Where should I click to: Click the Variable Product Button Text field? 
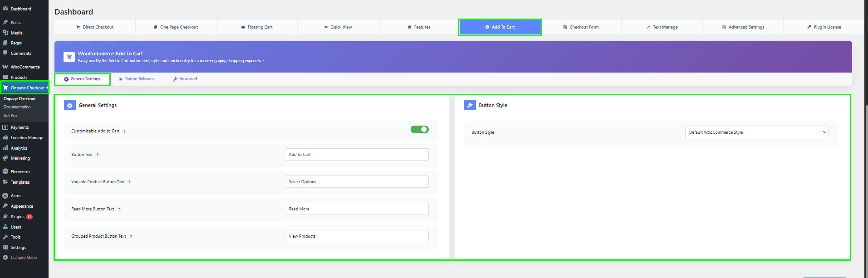tap(356, 182)
